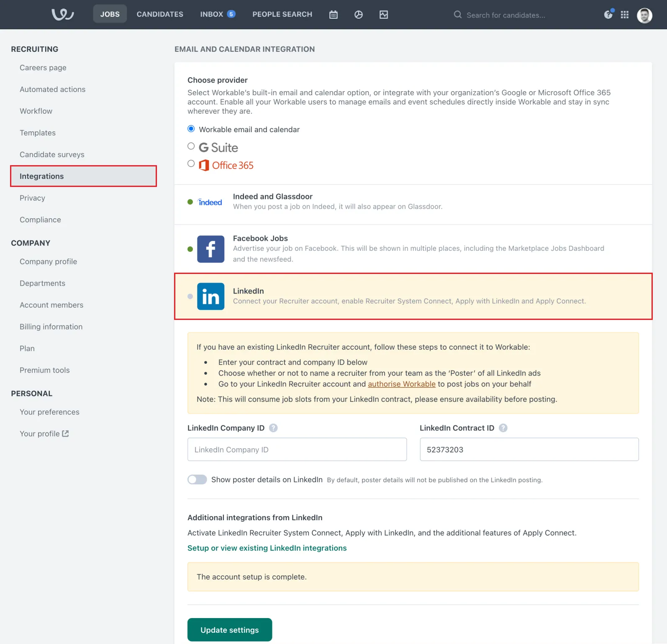Open Plan settings
The image size is (667, 644).
[x=27, y=349]
